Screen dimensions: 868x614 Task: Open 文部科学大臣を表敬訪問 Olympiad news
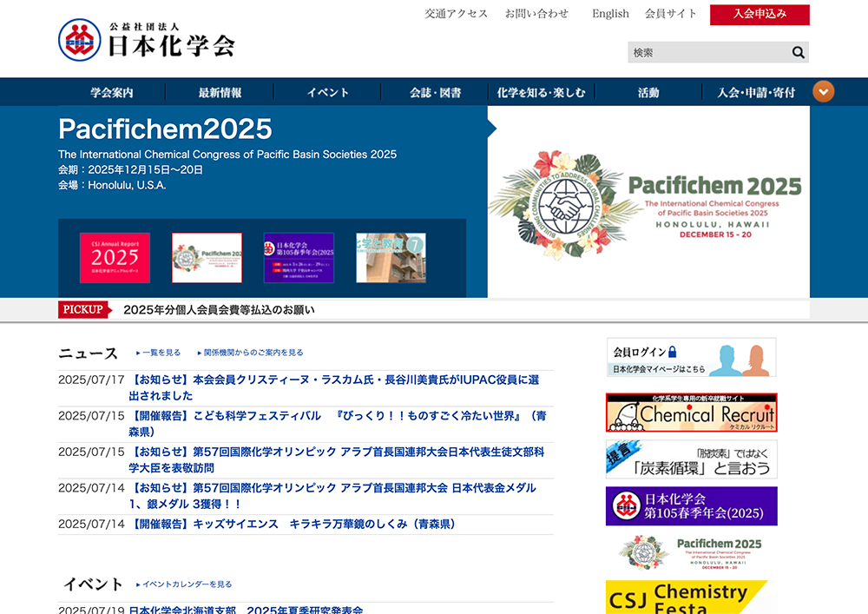point(337,459)
